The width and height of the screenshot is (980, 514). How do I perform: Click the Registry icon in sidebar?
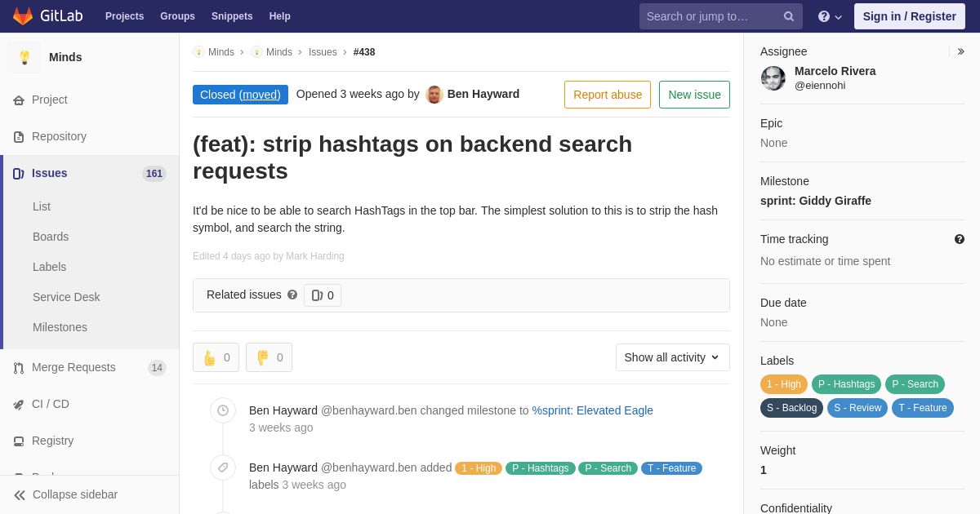19,441
